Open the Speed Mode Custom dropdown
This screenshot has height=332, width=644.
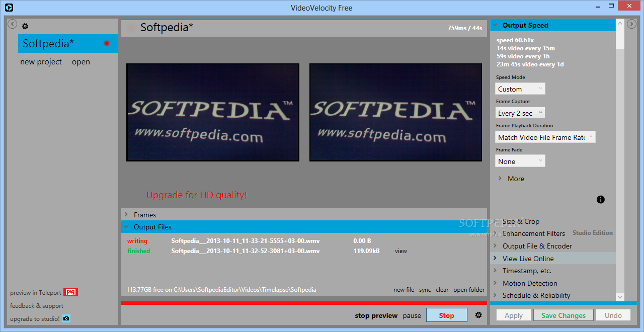coord(520,89)
